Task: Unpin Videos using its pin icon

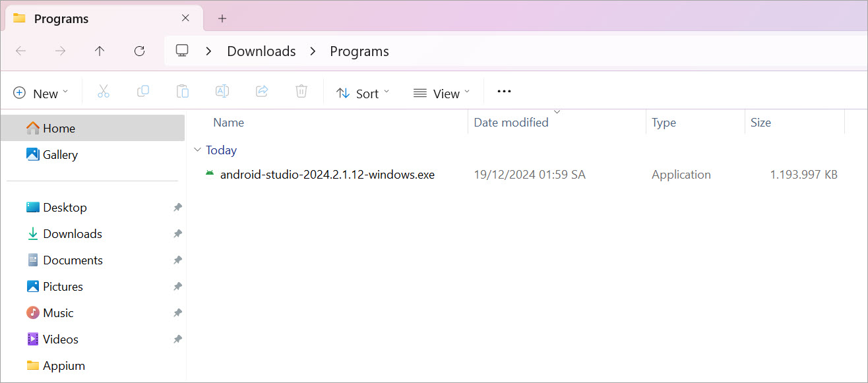Action: [177, 339]
